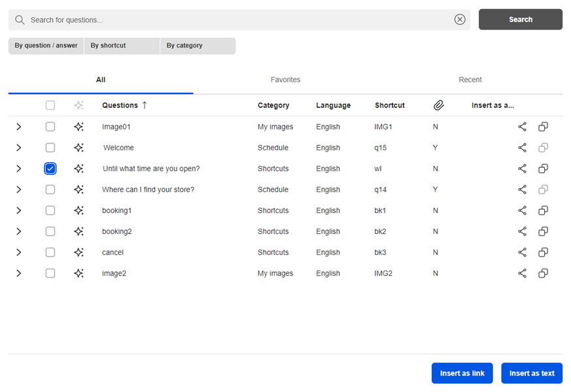Screen dimensions: 571x392
Task: Check the Welcome row checkbox
Action: (50, 148)
